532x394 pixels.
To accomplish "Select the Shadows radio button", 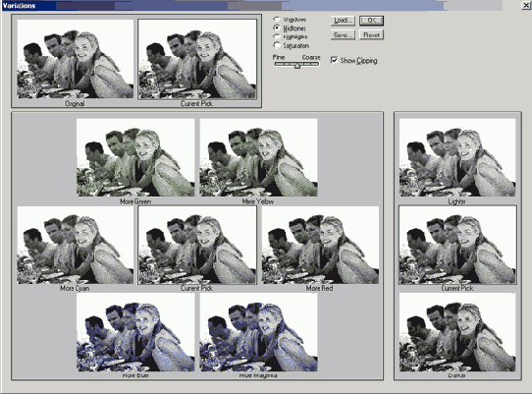I will (277, 20).
